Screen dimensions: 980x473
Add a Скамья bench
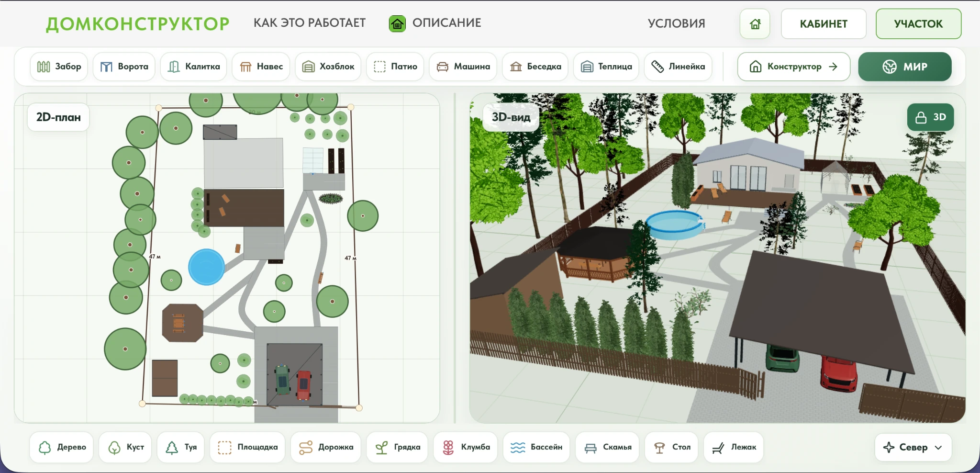click(x=607, y=447)
